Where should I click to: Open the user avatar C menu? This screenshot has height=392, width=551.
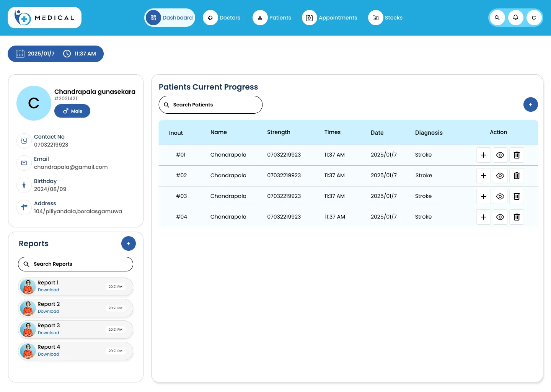coord(534,18)
